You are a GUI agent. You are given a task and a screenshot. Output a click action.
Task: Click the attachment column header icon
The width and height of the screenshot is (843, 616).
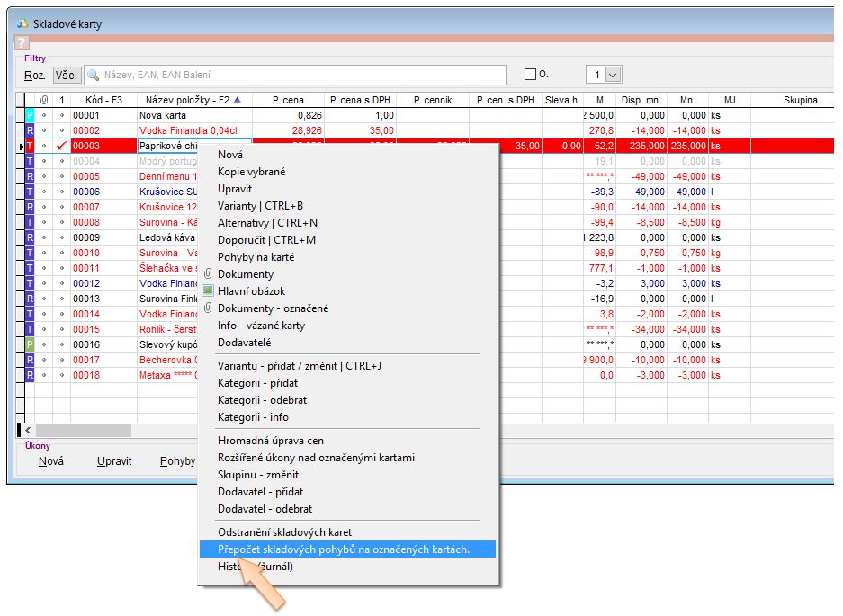tap(44, 100)
